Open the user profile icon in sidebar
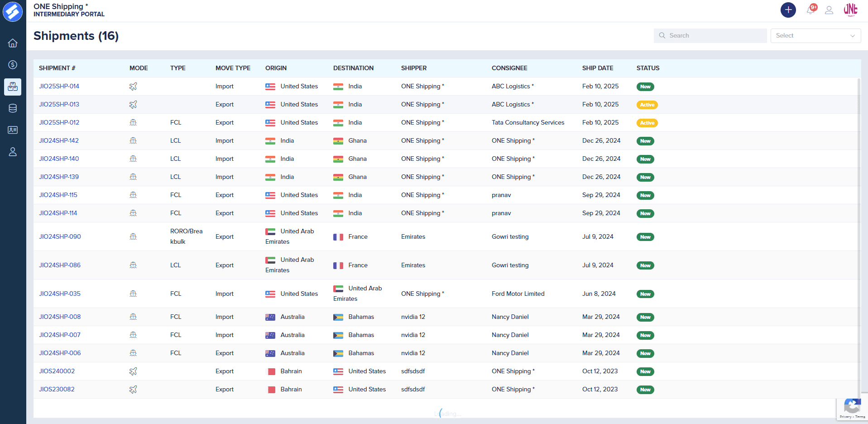The width and height of the screenshot is (868, 424). tap(13, 152)
